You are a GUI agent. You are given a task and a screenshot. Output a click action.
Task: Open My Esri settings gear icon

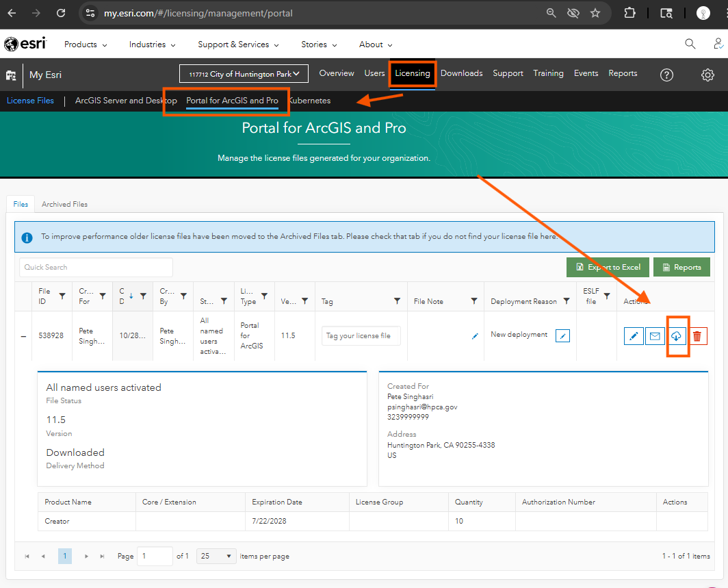707,75
